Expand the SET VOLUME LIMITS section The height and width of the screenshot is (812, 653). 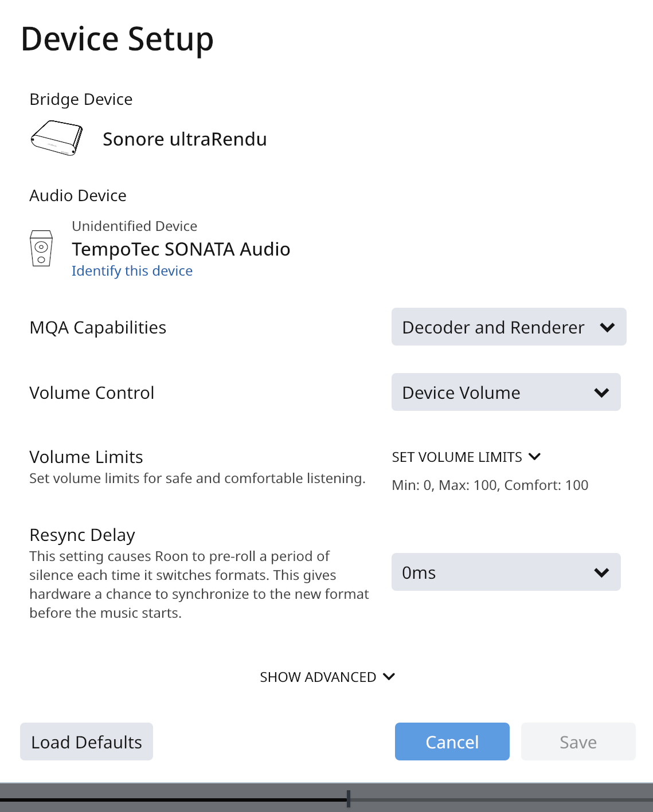457,457
